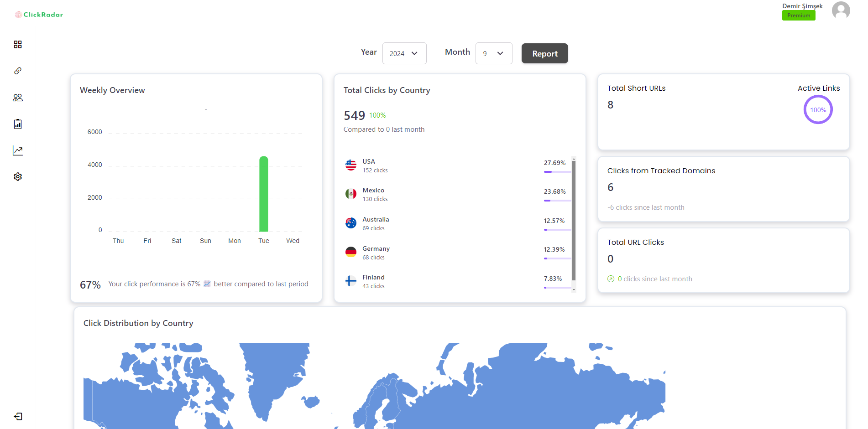The image size is (868, 429).
Task: Click the 7.83% value for Finland
Action: coord(553,279)
